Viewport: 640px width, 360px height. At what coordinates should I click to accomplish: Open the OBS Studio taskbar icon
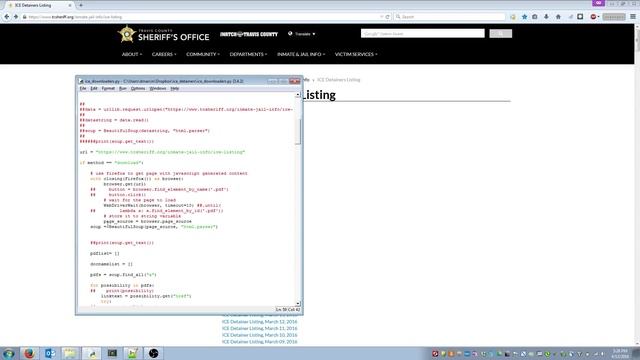[x=153, y=353]
